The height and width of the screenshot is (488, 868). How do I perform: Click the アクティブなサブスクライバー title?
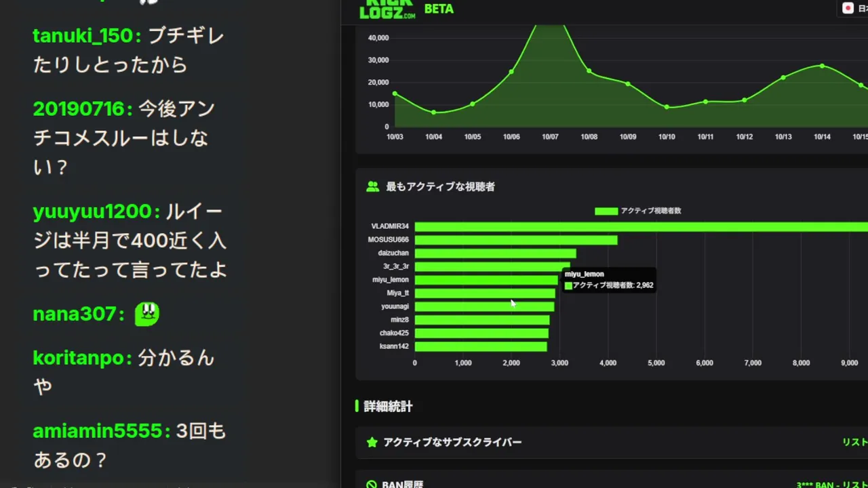452,442
